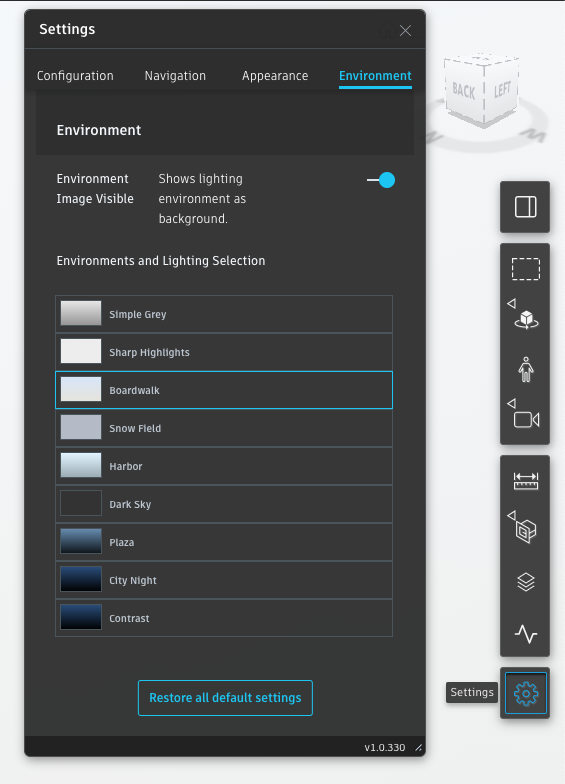Select the Fit to View dashed rectangle icon

click(x=526, y=269)
